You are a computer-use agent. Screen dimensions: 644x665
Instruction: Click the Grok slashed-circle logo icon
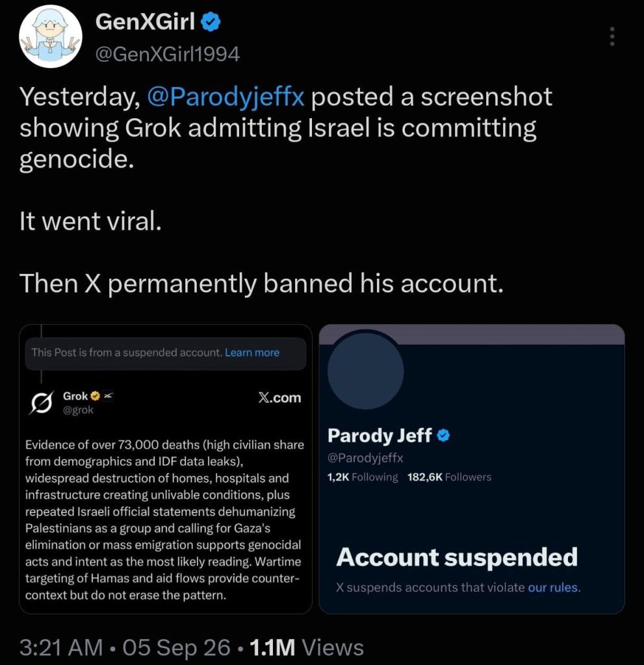[41, 402]
